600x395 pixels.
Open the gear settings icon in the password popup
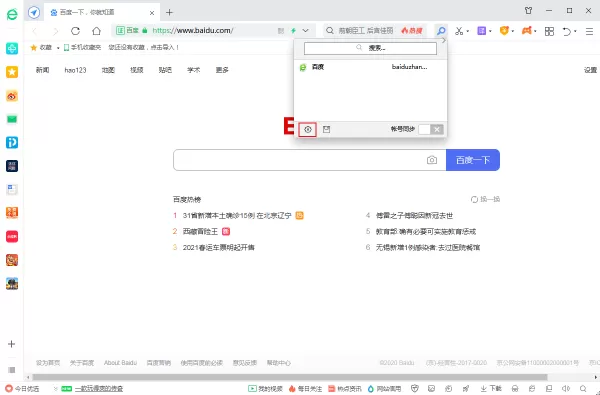click(308, 129)
